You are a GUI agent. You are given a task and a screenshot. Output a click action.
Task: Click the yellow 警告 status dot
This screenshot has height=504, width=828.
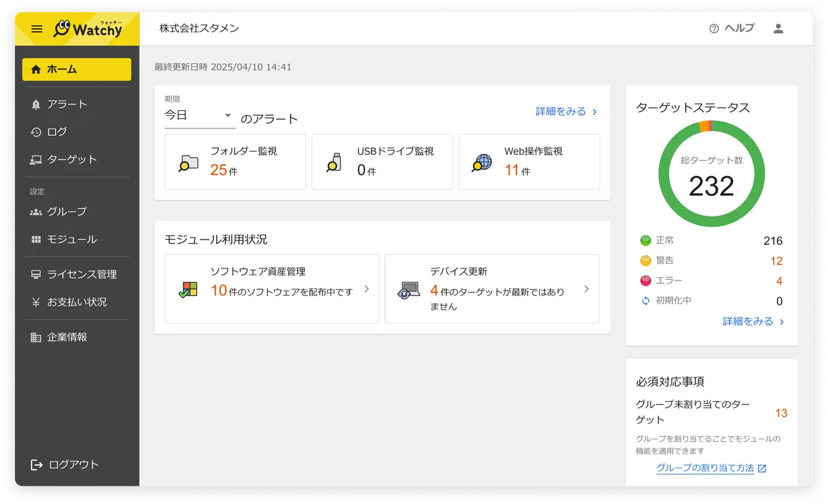pos(646,260)
